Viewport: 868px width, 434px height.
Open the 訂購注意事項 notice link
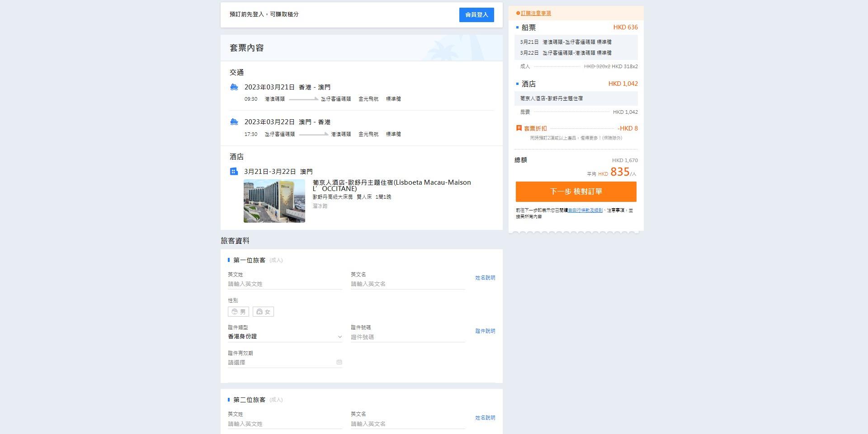[536, 13]
